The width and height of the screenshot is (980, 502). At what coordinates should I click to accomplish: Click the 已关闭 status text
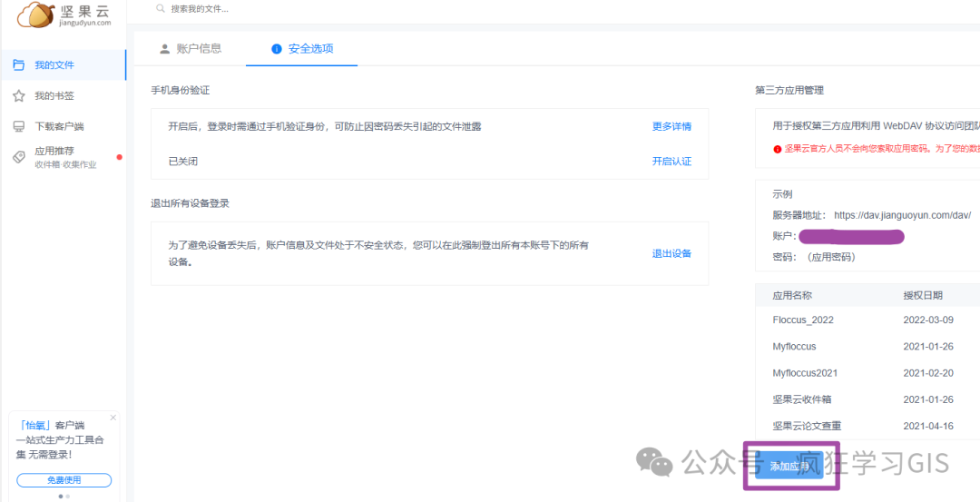click(183, 162)
